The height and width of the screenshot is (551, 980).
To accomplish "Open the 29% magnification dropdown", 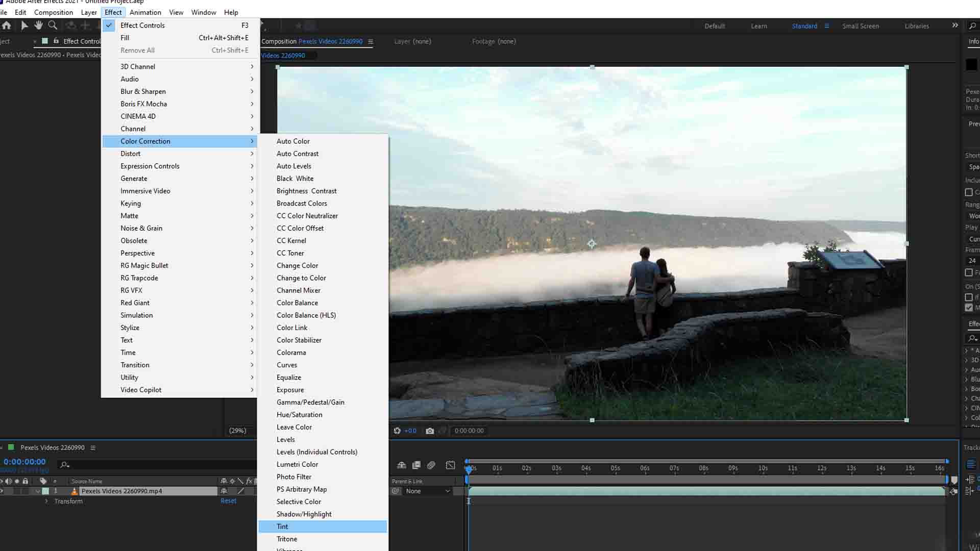I will [238, 431].
